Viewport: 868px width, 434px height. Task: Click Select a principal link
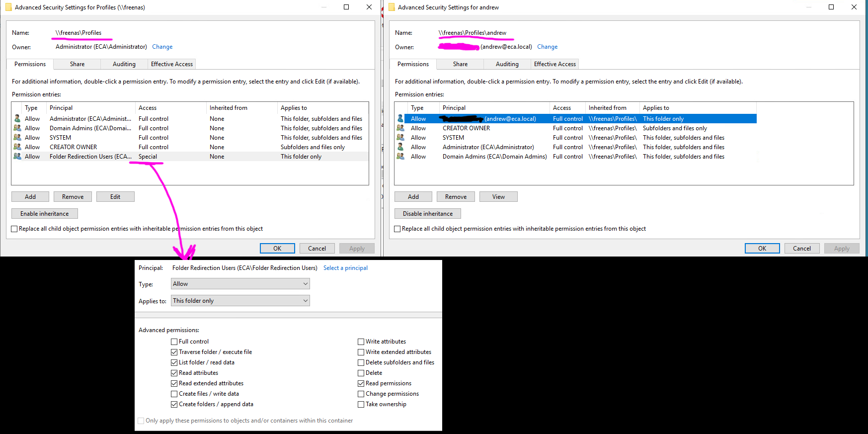(346, 268)
